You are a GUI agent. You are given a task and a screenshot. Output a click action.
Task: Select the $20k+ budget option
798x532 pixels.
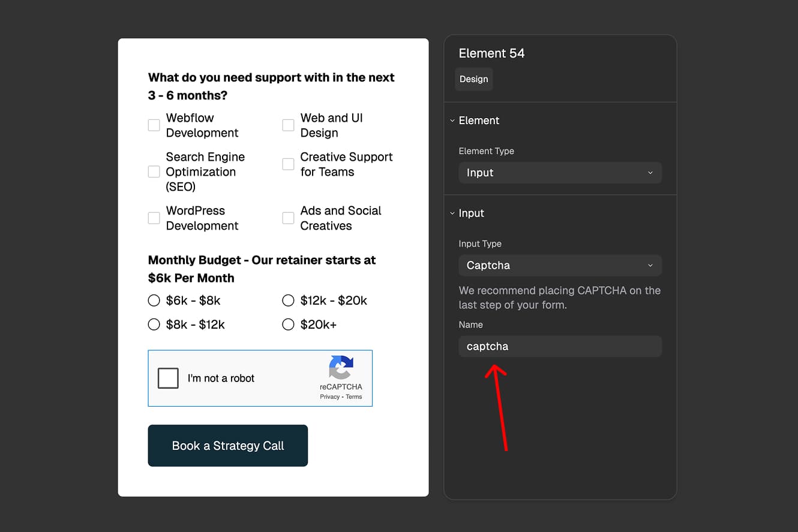(288, 324)
